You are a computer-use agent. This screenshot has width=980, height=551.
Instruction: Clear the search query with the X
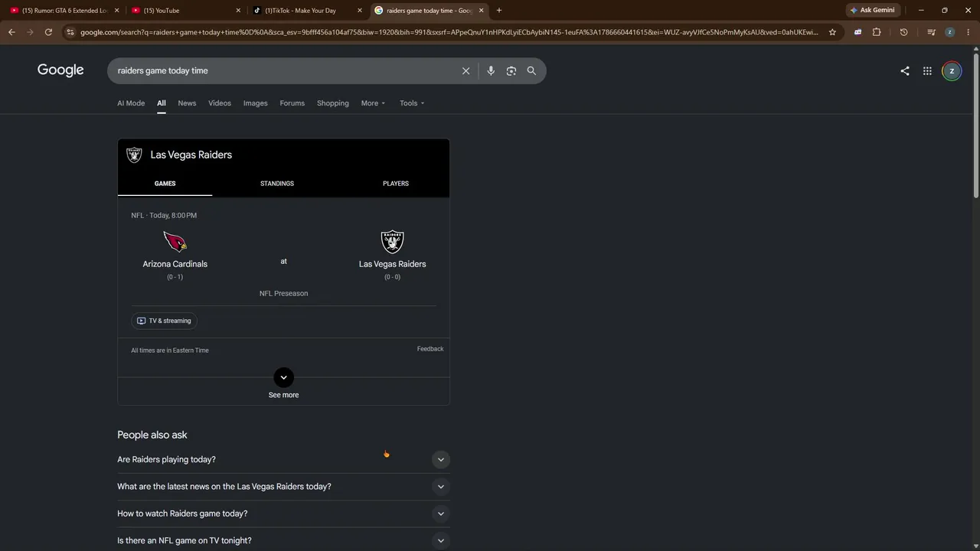[x=465, y=70]
